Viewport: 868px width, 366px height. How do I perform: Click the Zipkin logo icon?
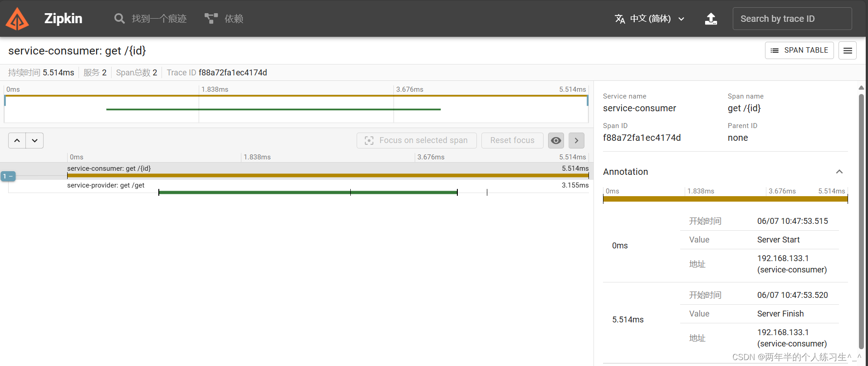click(x=17, y=19)
